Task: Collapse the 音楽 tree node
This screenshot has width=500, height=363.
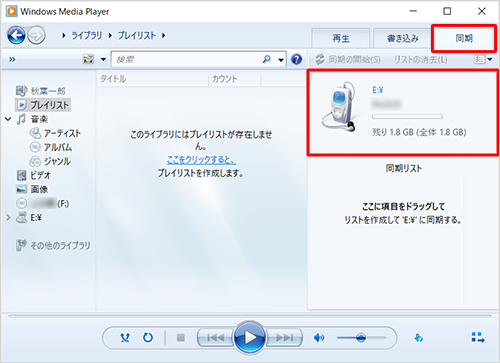Action: [x=8, y=119]
